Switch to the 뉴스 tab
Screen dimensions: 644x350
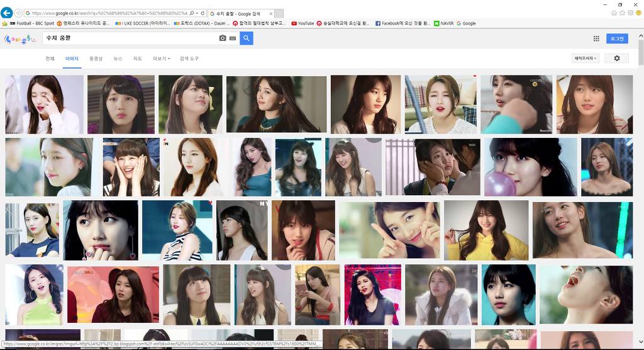click(118, 59)
